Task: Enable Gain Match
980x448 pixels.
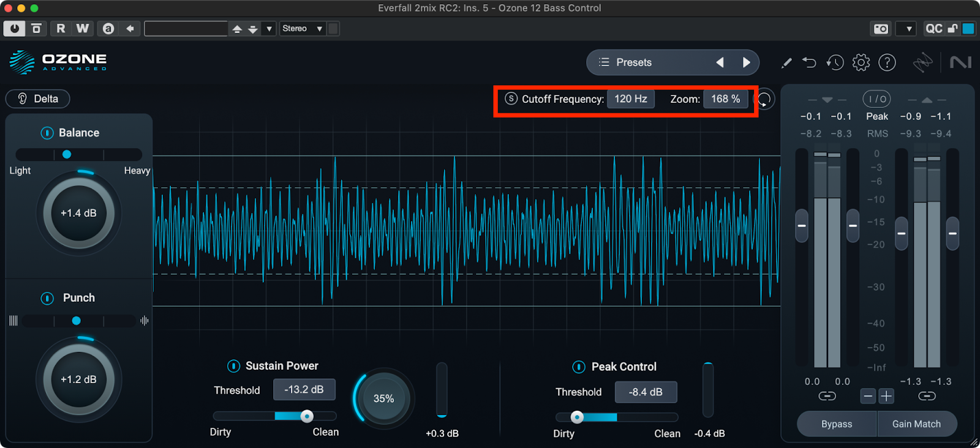Action: click(916, 424)
